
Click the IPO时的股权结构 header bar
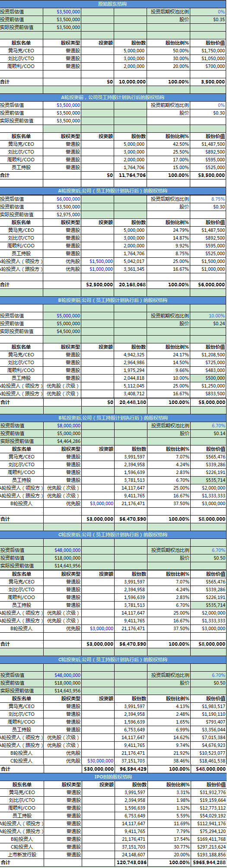[x=113, y=777]
